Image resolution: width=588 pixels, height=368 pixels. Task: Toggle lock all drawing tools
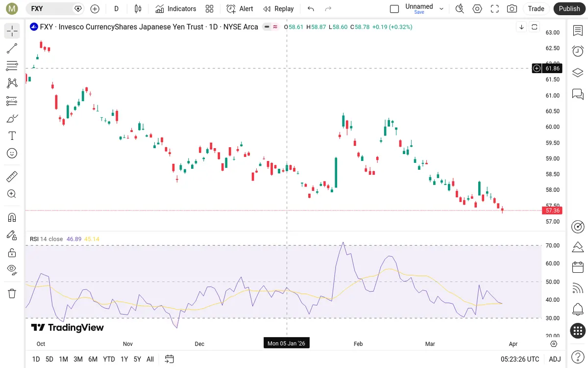click(12, 253)
